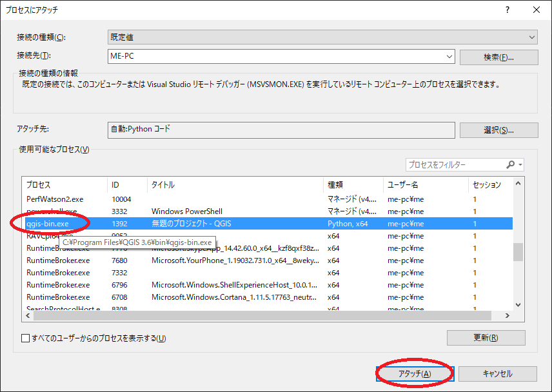The height and width of the screenshot is (392, 552).
Task: Click the help question mark icon
Action: pos(509,10)
